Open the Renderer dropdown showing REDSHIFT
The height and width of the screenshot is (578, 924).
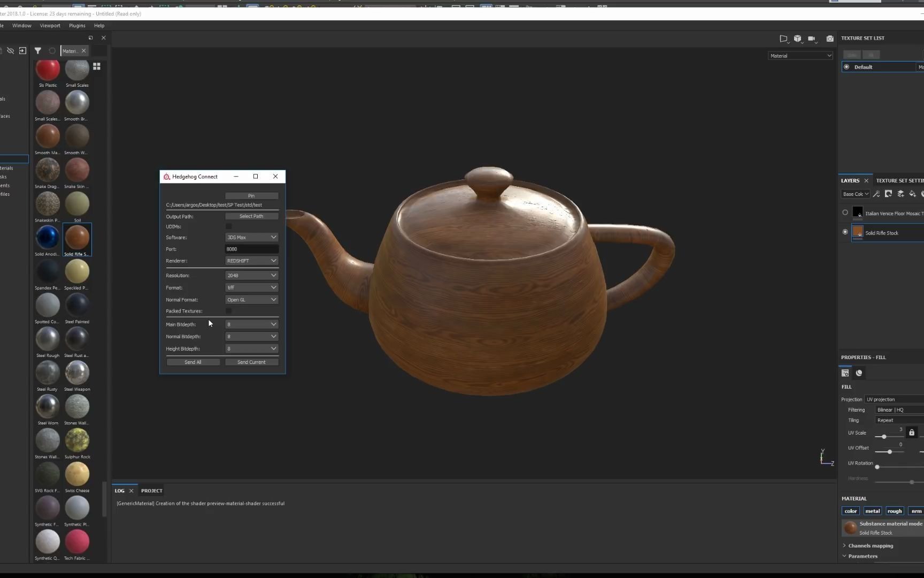coord(251,261)
